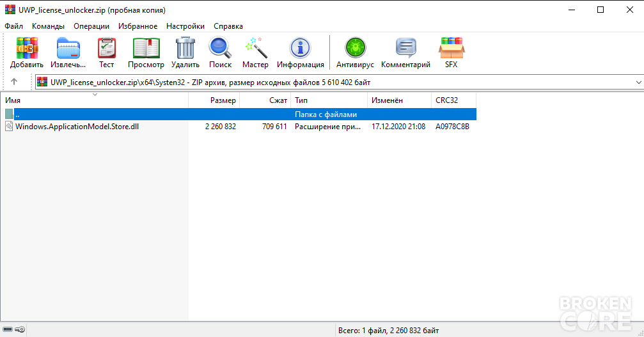Close the WinRAR window

630,10
